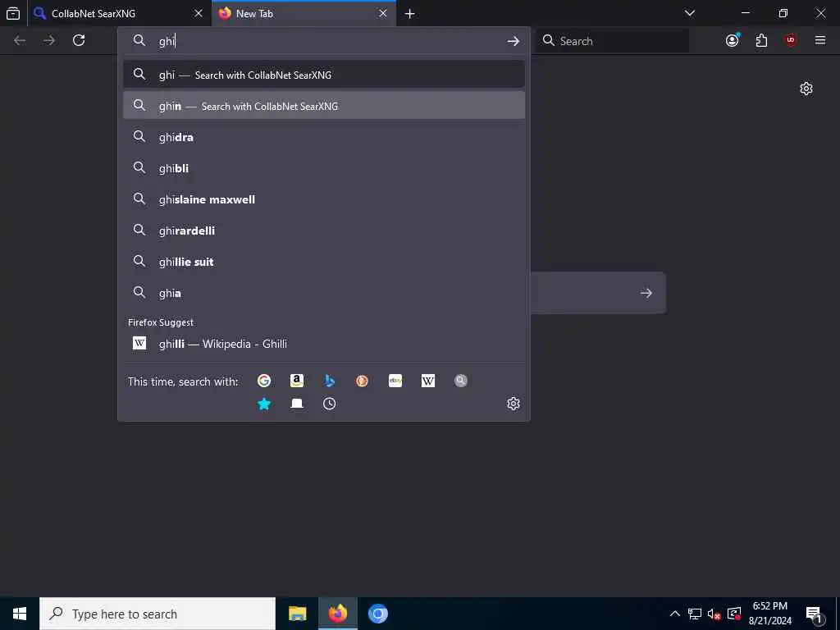Open the blue circle taskbar app
The height and width of the screenshot is (630, 840).
tap(377, 614)
